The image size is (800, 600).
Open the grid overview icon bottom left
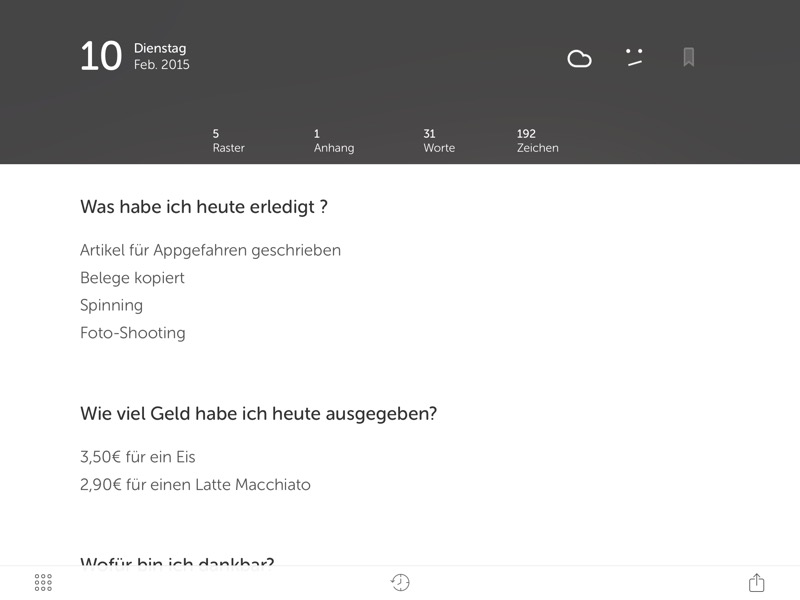(x=42, y=580)
